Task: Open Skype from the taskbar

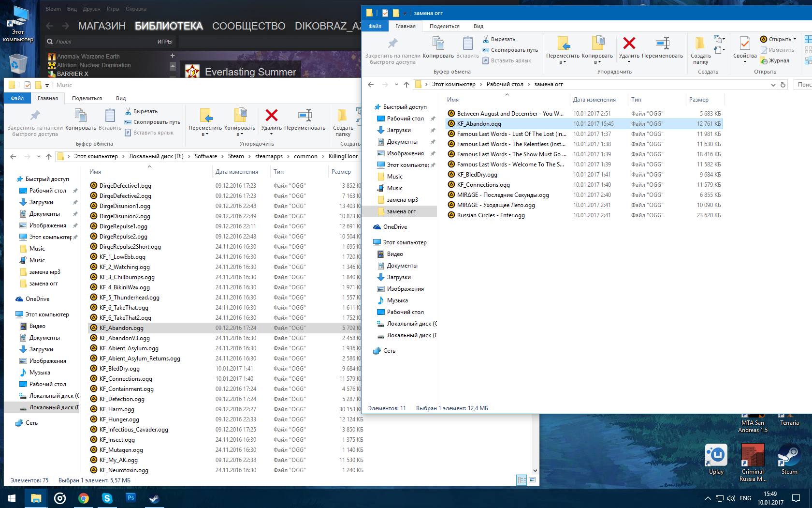Action: pyautogui.click(x=107, y=498)
